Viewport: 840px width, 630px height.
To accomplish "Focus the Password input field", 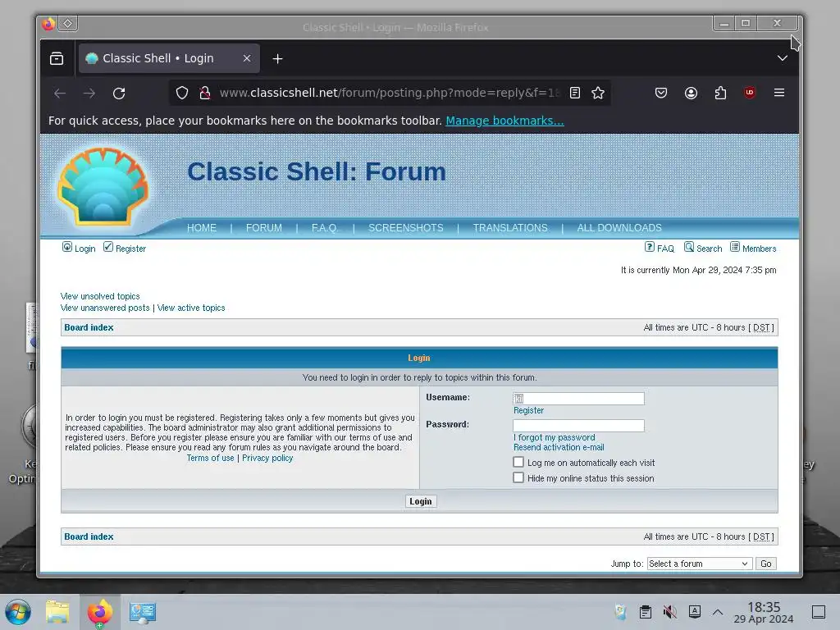I will [578, 426].
